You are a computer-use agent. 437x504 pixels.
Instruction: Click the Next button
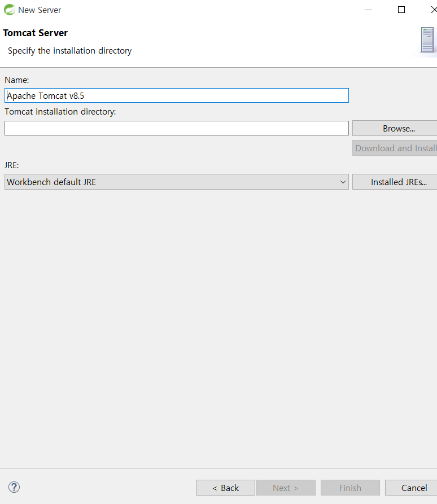(286, 488)
